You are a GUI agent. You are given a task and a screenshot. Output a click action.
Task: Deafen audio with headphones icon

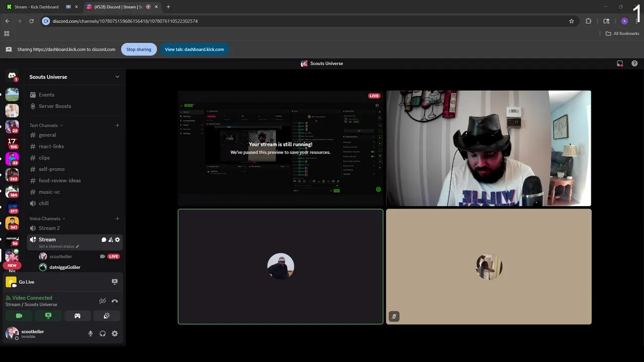pos(103,333)
